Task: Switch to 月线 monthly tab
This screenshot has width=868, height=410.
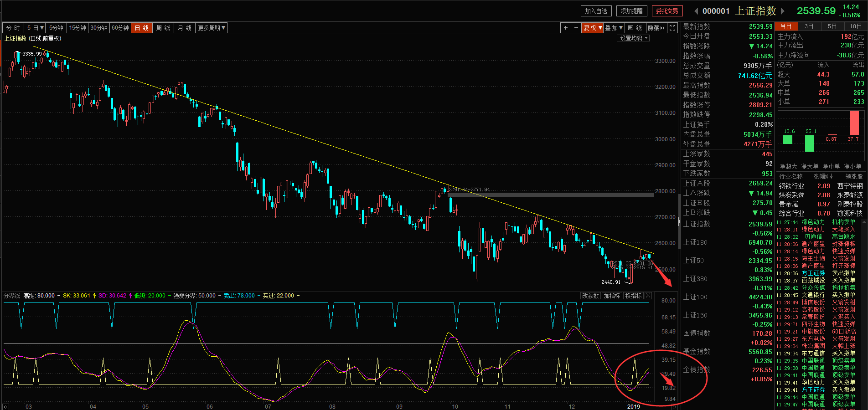Action: point(185,28)
